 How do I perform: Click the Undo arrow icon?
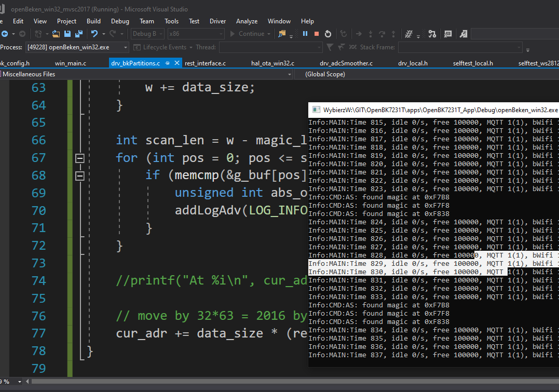[94, 34]
